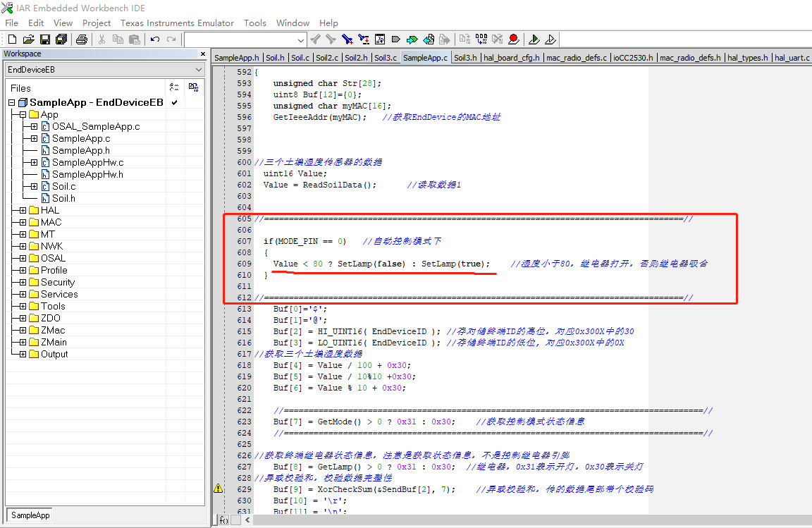Select Soil.h in the file tree
Image resolution: width=812 pixels, height=528 pixels.
tap(63, 199)
